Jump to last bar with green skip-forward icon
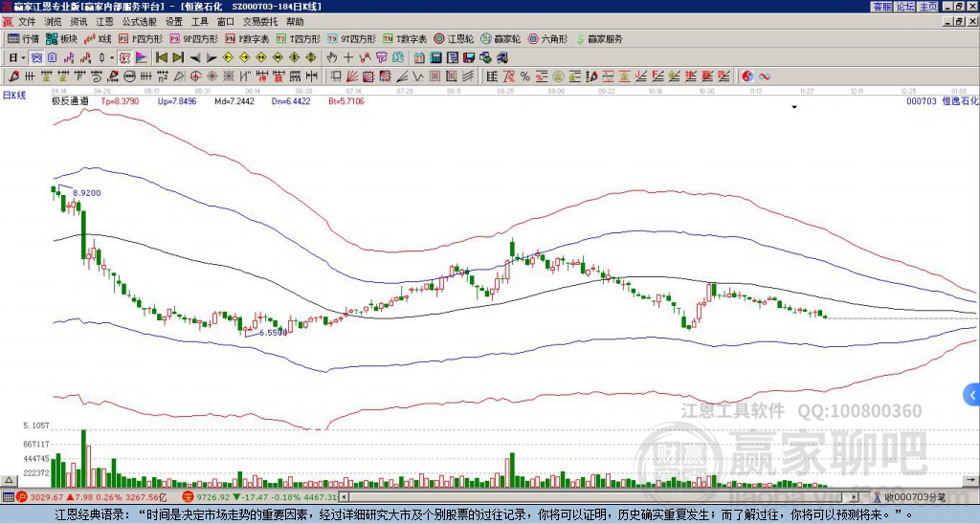 [x=178, y=58]
